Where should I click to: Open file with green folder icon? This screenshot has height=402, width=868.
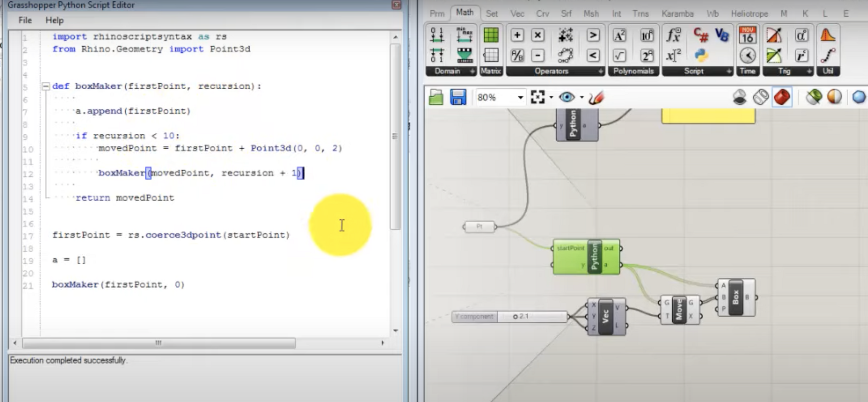[436, 97]
